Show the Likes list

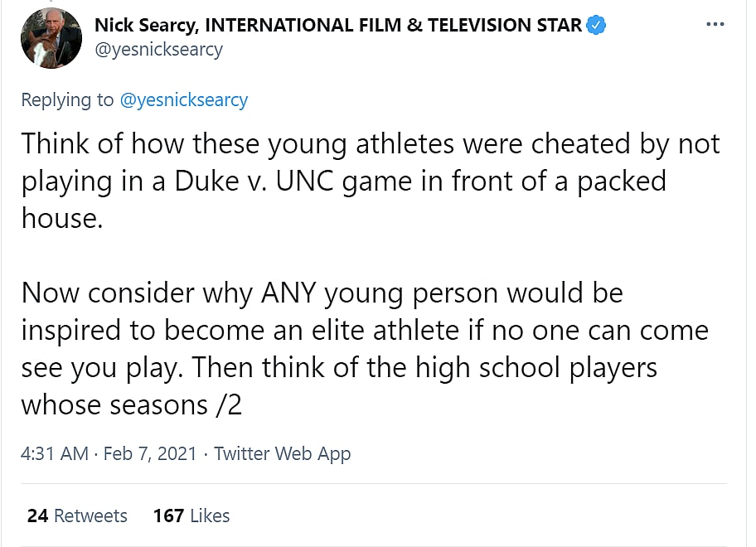(x=210, y=516)
